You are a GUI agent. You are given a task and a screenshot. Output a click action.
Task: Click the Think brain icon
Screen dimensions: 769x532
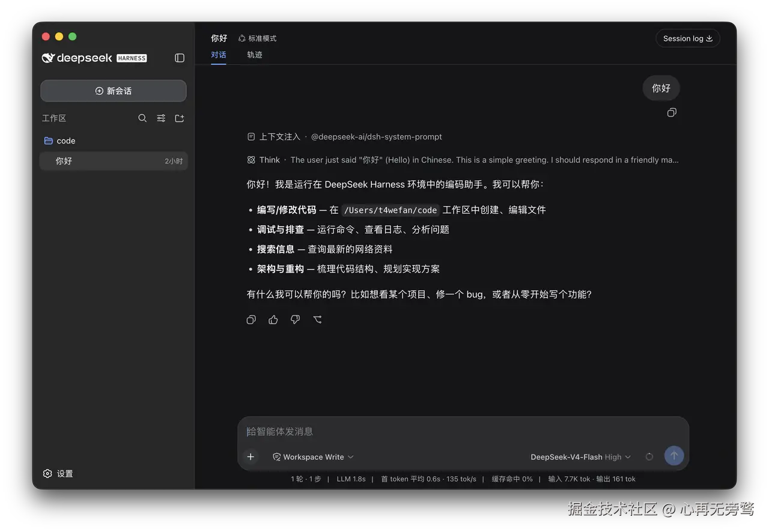pyautogui.click(x=251, y=160)
